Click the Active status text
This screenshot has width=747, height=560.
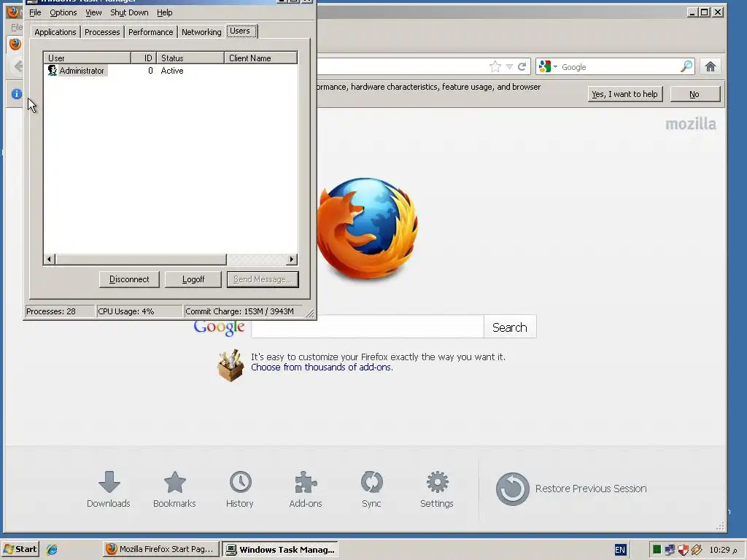[x=172, y=71]
